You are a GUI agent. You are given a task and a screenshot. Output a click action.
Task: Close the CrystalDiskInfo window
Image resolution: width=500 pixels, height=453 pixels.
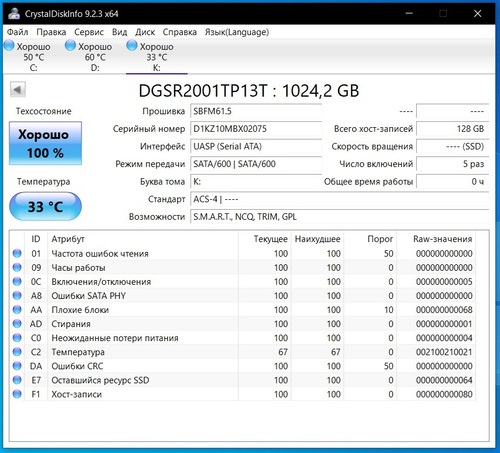477,13
